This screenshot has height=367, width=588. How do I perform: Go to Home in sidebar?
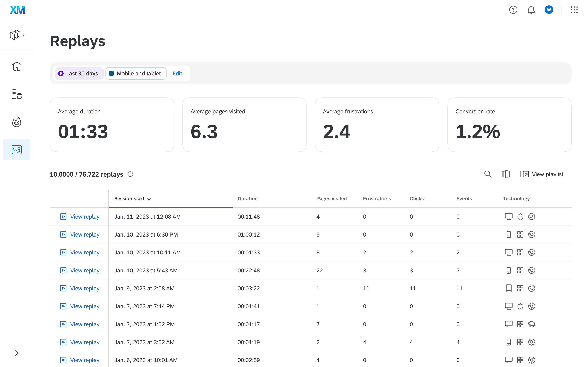(17, 66)
